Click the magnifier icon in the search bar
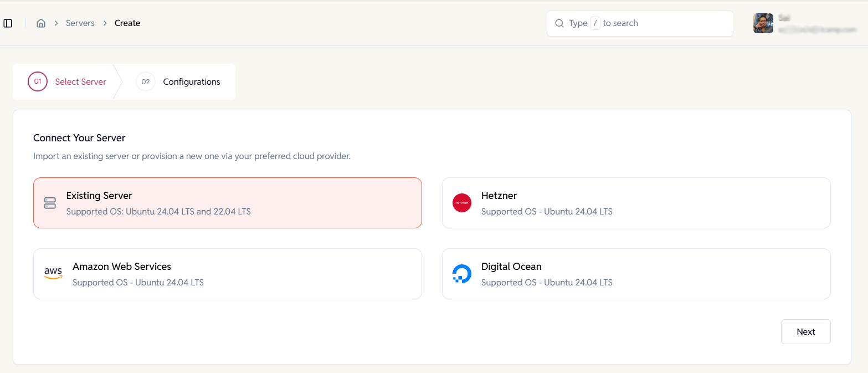The width and height of the screenshot is (868, 373). click(x=559, y=23)
